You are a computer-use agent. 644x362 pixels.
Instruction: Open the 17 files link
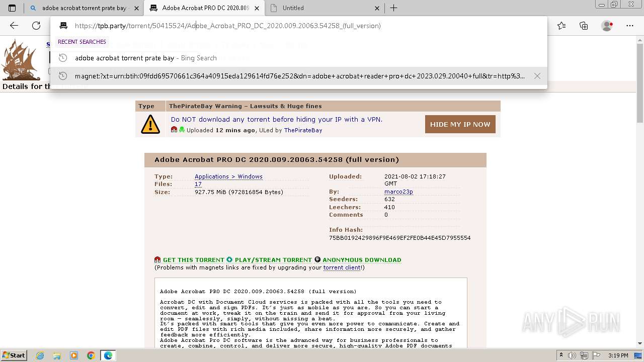pyautogui.click(x=198, y=184)
